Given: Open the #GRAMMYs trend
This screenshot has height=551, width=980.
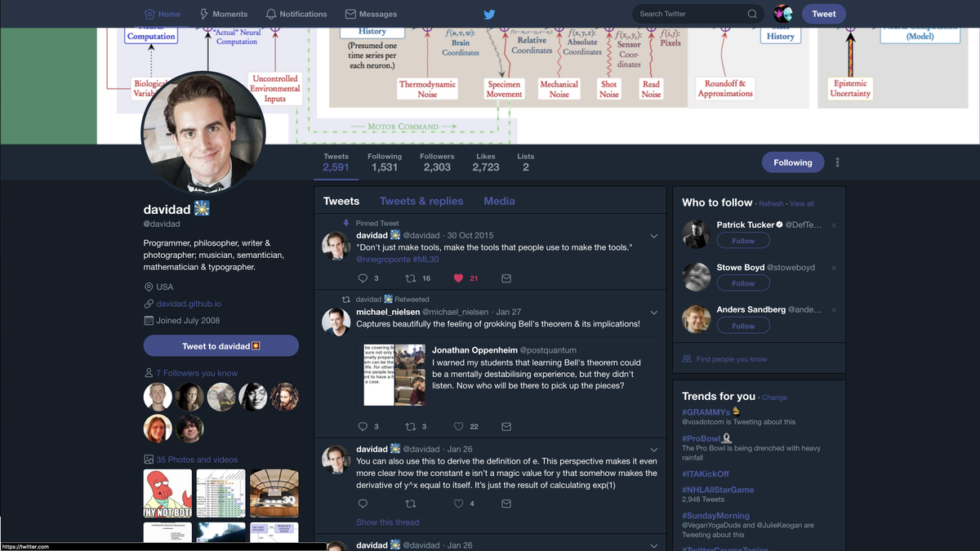Looking at the screenshot, I should (706, 412).
